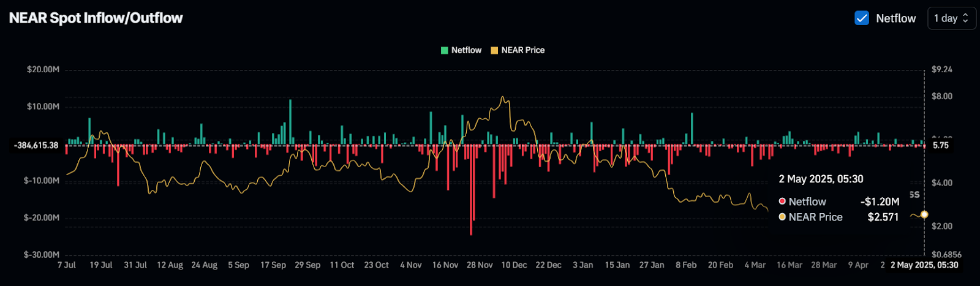Click the 23 Oct date label
This screenshot has height=286, width=980.
(376, 265)
